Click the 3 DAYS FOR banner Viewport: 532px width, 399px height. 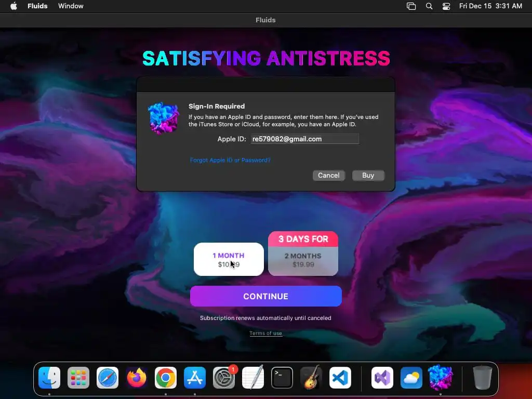tap(303, 239)
